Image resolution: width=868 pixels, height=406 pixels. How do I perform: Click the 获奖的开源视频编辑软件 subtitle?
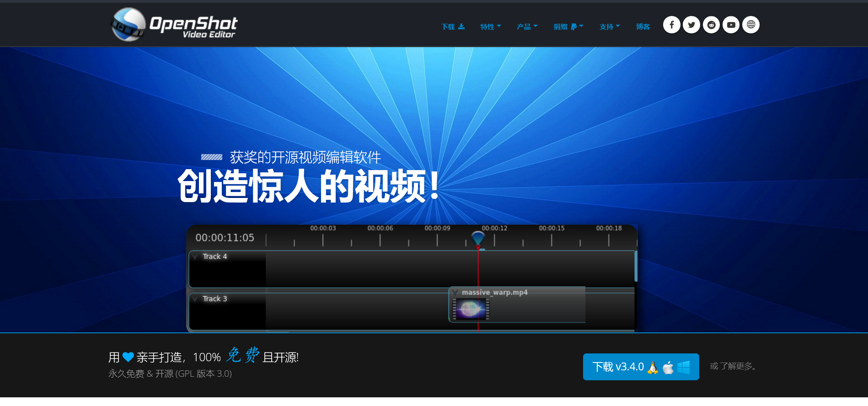pyautogui.click(x=305, y=157)
